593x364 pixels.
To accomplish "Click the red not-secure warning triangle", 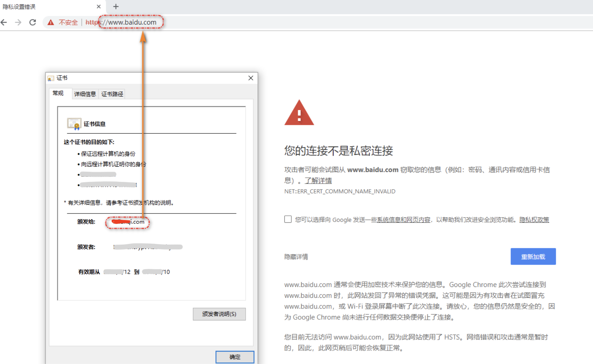I will pos(51,22).
